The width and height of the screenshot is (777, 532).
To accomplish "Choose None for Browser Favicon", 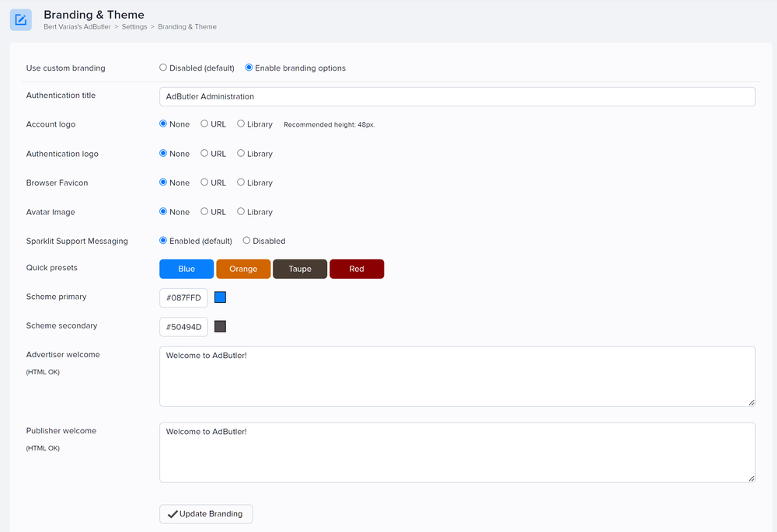I will coord(163,183).
